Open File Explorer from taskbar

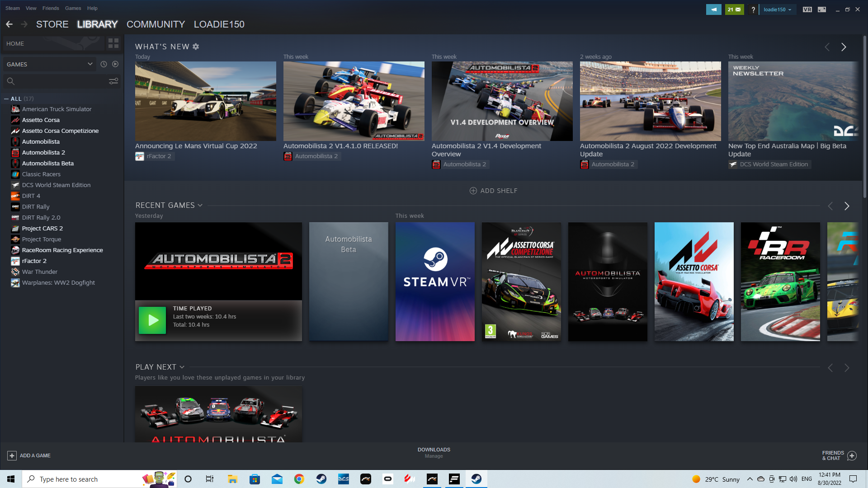[x=232, y=479]
